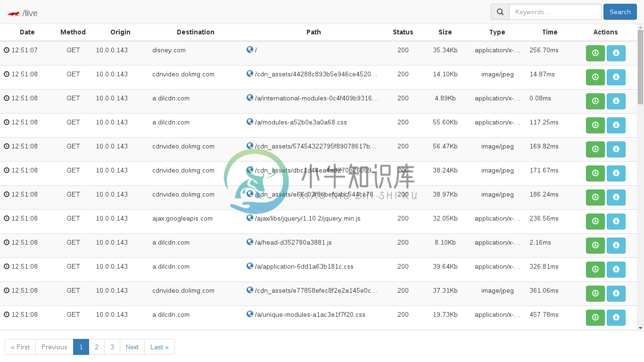This screenshot has width=644, height=362.
Task: Click the magnifier icon beside the Keywords field
Action: coord(500,12)
